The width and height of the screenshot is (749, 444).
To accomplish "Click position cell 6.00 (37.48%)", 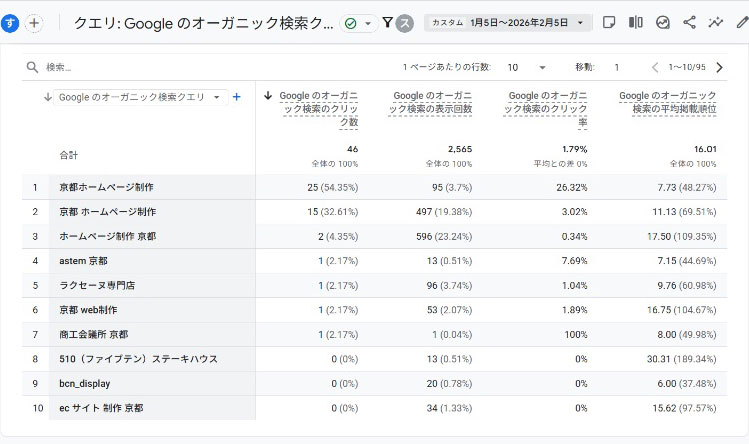I will point(687,384).
